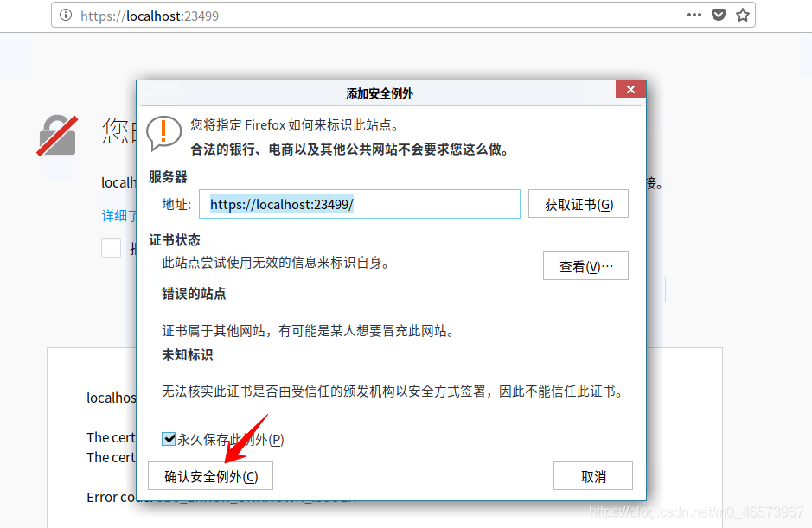Focus the 地址 server address field

tap(360, 204)
